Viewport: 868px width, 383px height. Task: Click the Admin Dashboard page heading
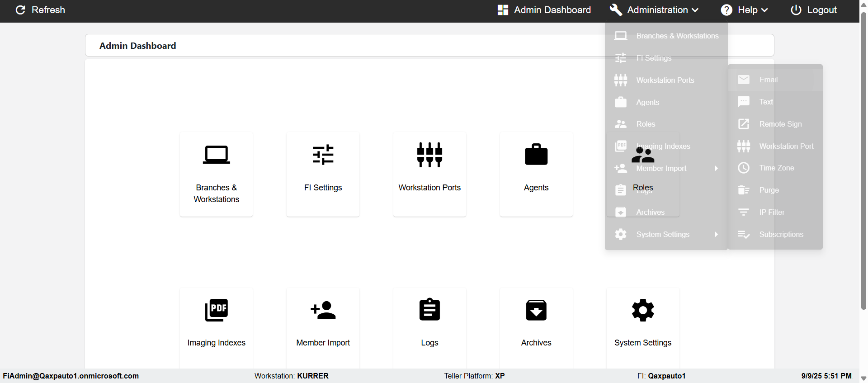tap(138, 46)
